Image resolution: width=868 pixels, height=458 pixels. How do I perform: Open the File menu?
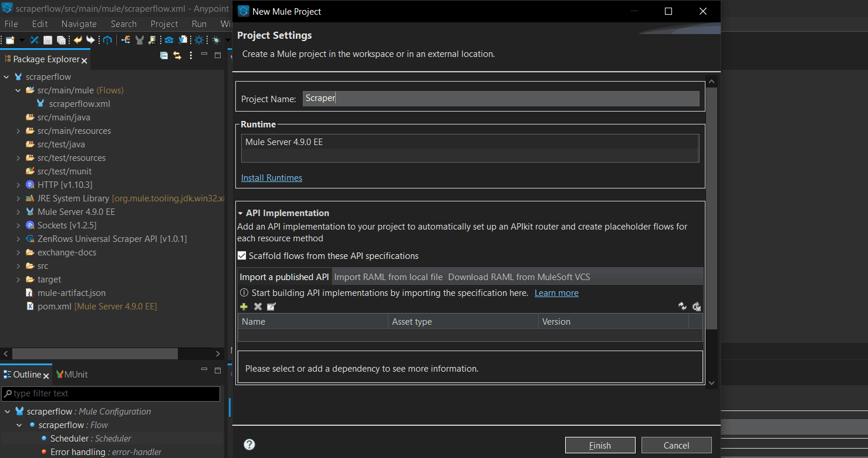pyautogui.click(x=11, y=24)
